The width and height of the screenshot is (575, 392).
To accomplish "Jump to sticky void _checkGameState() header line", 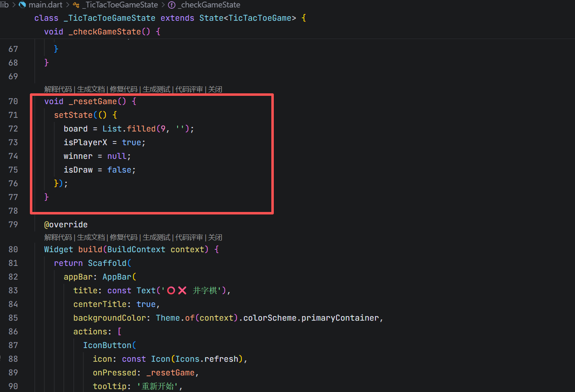I will tap(102, 32).
